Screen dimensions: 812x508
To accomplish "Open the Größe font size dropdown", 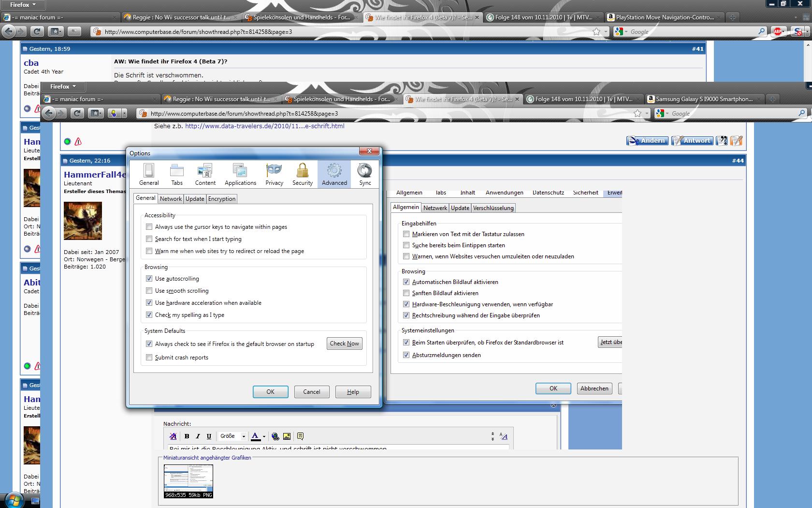I will (x=232, y=436).
